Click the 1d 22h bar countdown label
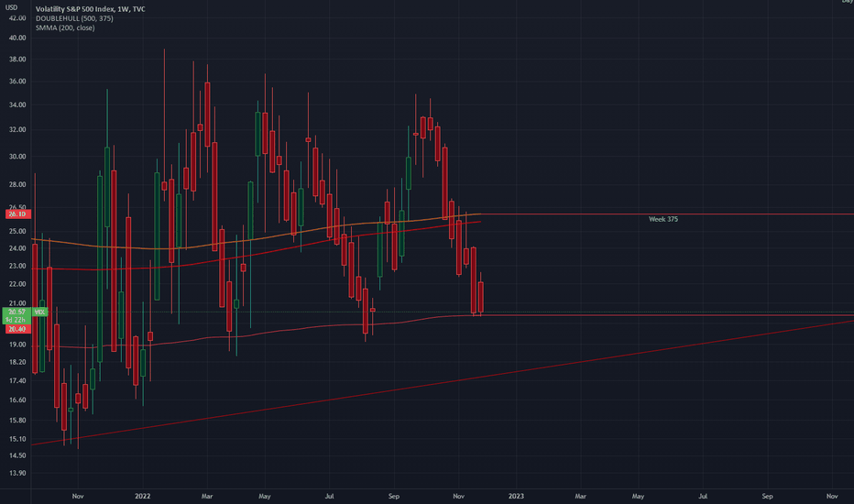Viewport: 854px width, 504px height. (x=16, y=320)
